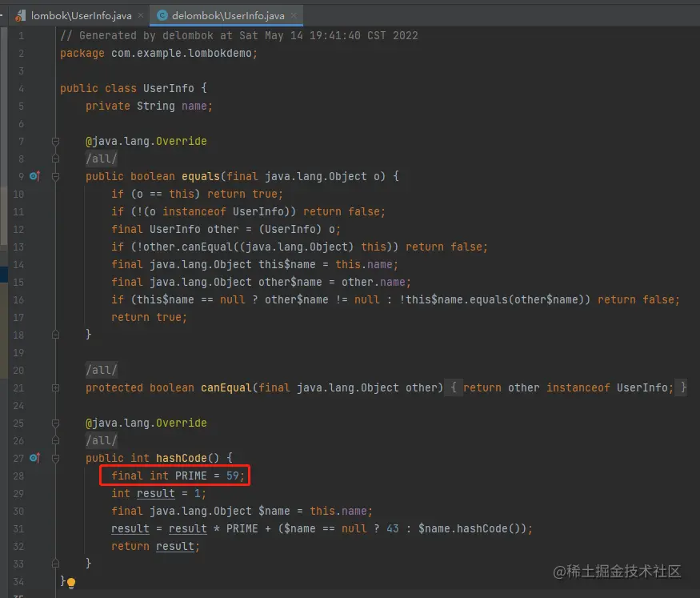This screenshot has width=700, height=598.
Task: Click $name variable on line 30
Action: click(274, 511)
